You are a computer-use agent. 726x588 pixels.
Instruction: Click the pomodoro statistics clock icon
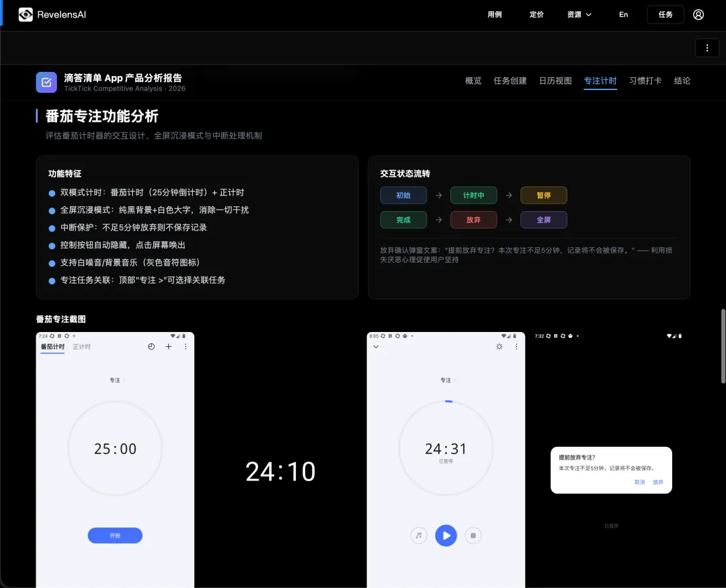(x=151, y=347)
